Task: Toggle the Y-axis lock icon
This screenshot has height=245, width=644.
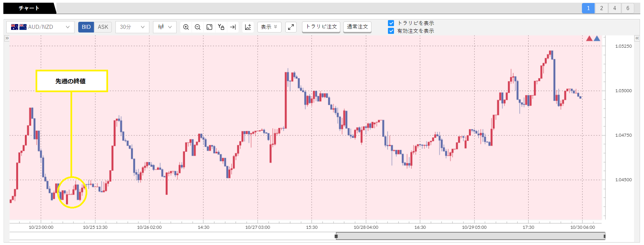Action: [221, 27]
